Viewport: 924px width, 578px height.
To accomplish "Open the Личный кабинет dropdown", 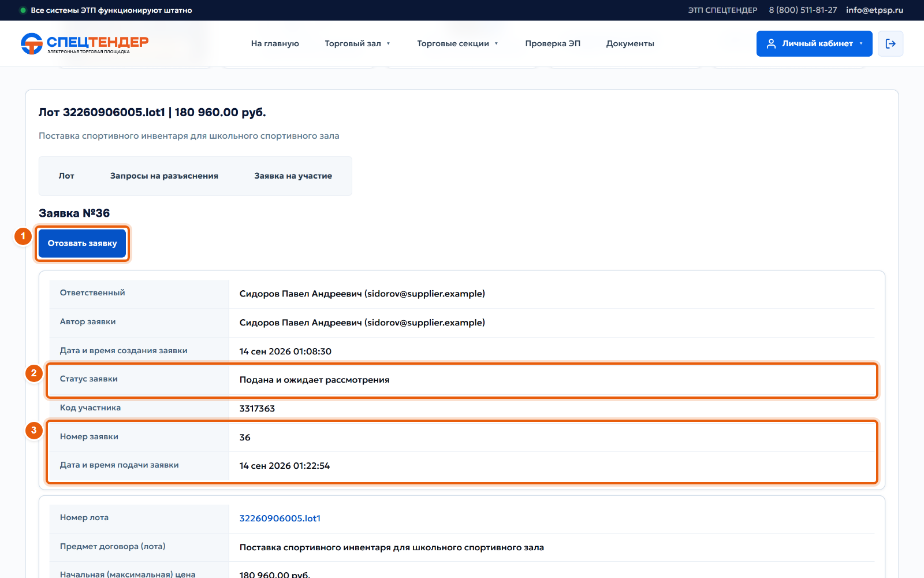I will (814, 43).
